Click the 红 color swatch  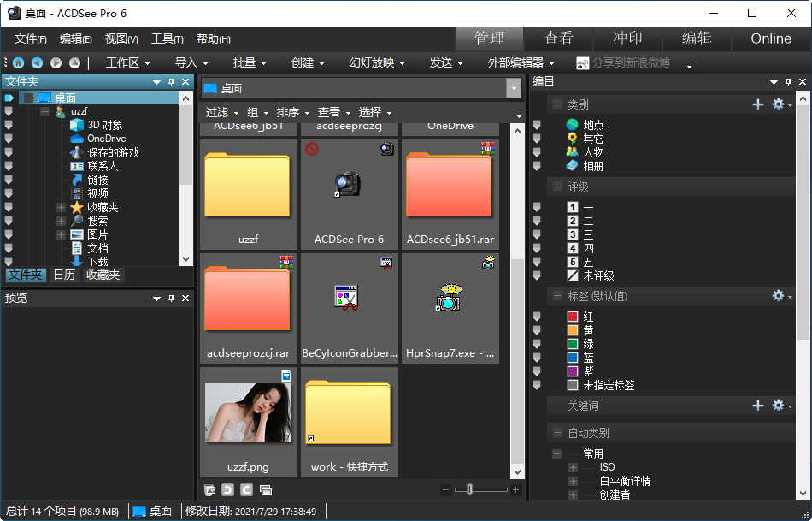(572, 317)
